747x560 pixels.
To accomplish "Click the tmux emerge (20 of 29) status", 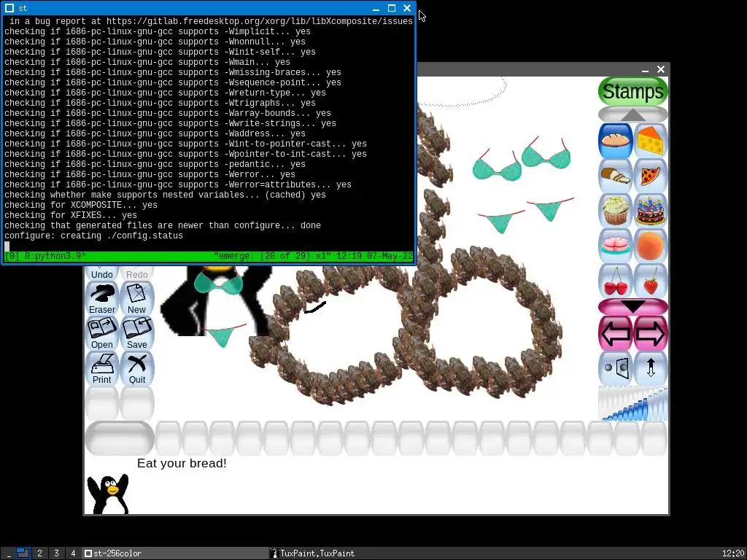I will click(272, 256).
